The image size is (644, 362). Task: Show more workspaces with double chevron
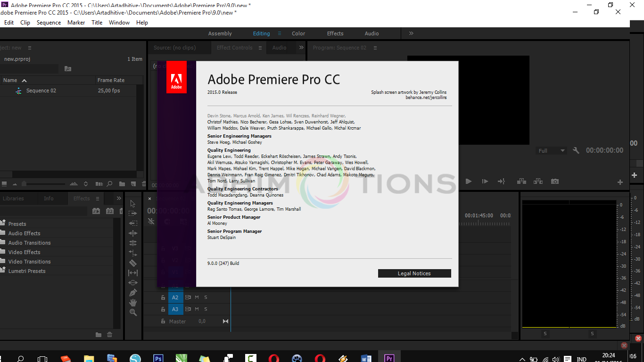click(411, 33)
